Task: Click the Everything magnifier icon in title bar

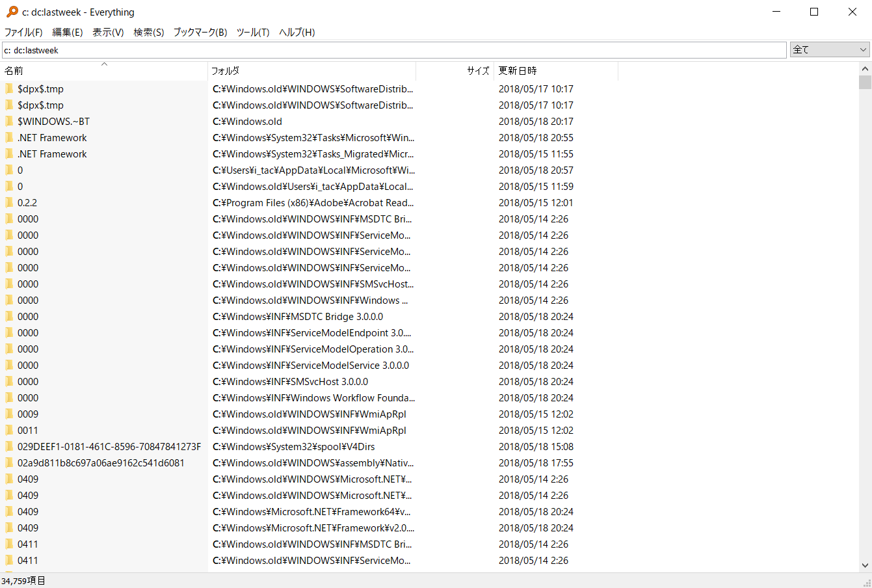Action: pos(12,12)
